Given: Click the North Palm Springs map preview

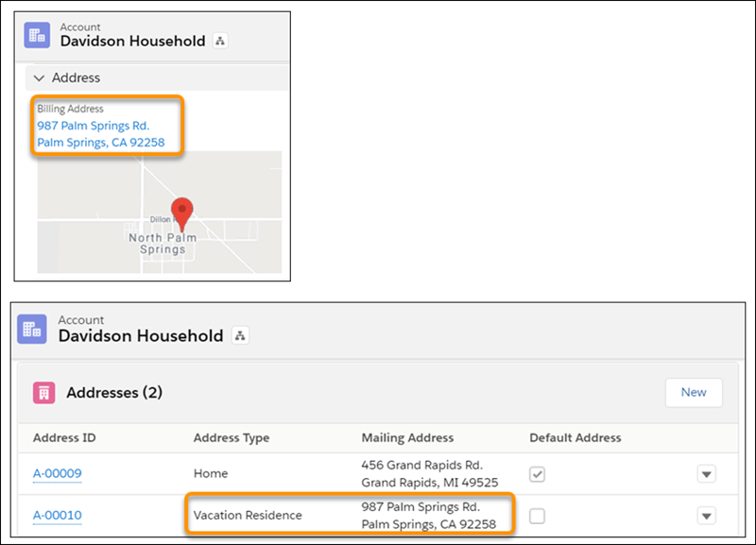Looking at the screenshot, I should click(160, 213).
